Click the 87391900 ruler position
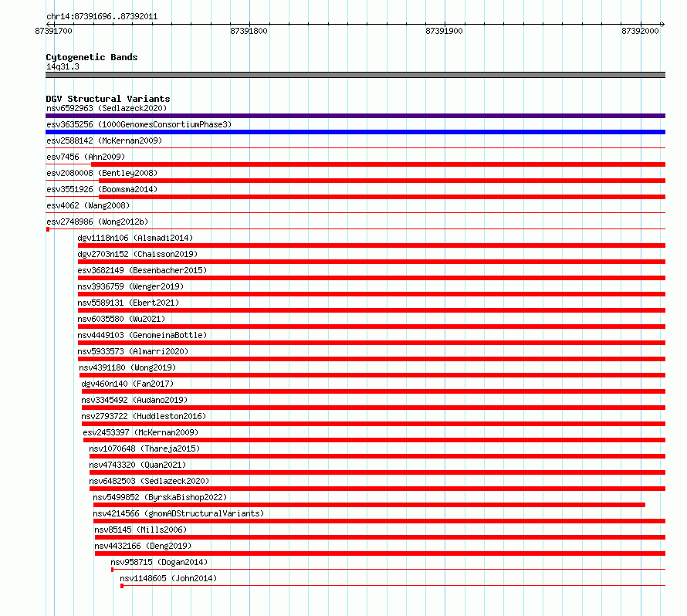 (x=445, y=31)
